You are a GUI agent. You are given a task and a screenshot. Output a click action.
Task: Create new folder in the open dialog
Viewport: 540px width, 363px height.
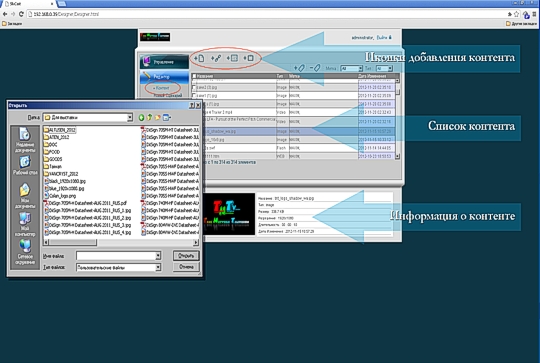[x=158, y=117]
